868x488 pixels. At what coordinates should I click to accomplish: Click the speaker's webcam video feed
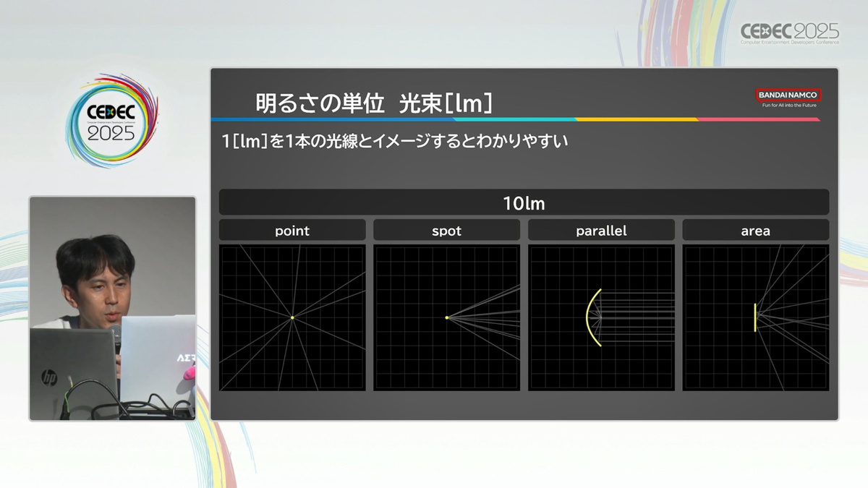click(112, 307)
